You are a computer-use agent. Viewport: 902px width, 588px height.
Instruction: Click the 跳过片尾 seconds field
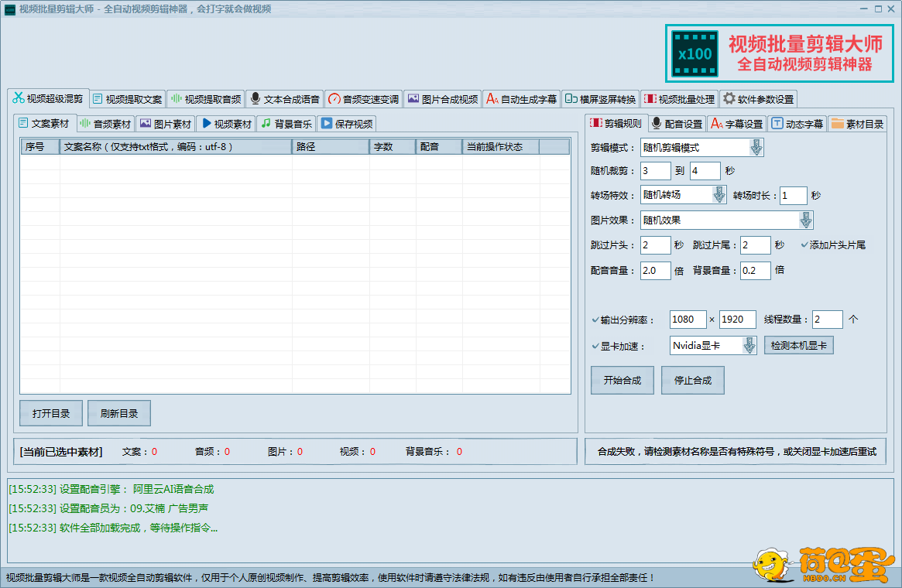[x=756, y=244]
